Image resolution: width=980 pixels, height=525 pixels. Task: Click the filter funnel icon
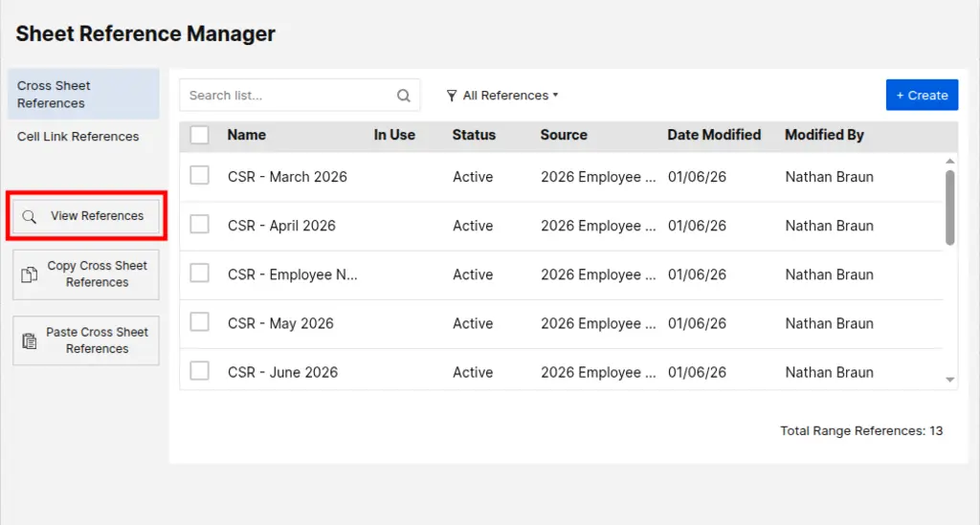(452, 96)
